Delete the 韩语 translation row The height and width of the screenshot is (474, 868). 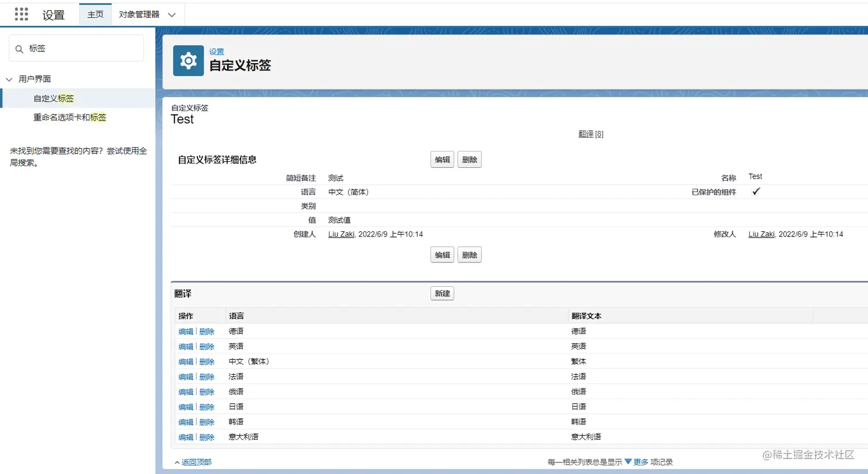207,422
